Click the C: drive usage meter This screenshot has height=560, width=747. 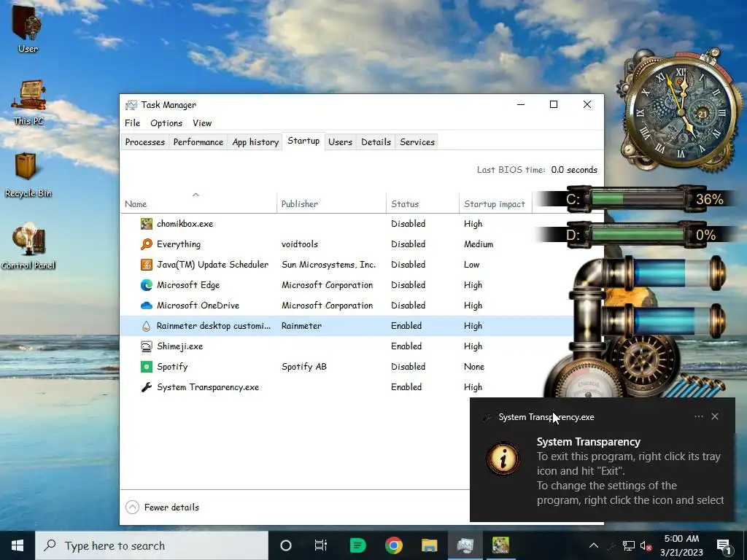(x=638, y=198)
